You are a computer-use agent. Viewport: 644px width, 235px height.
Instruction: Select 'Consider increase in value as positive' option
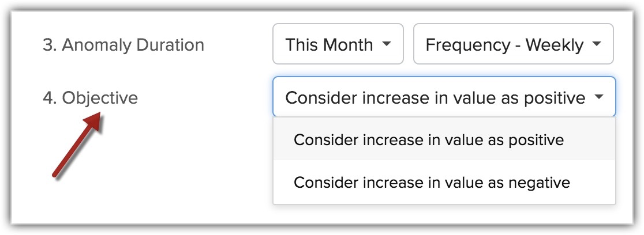coord(429,140)
